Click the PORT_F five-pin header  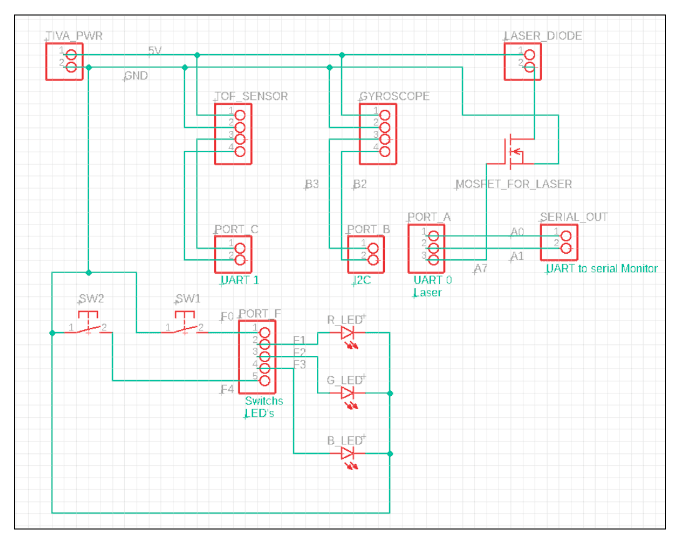point(257,357)
